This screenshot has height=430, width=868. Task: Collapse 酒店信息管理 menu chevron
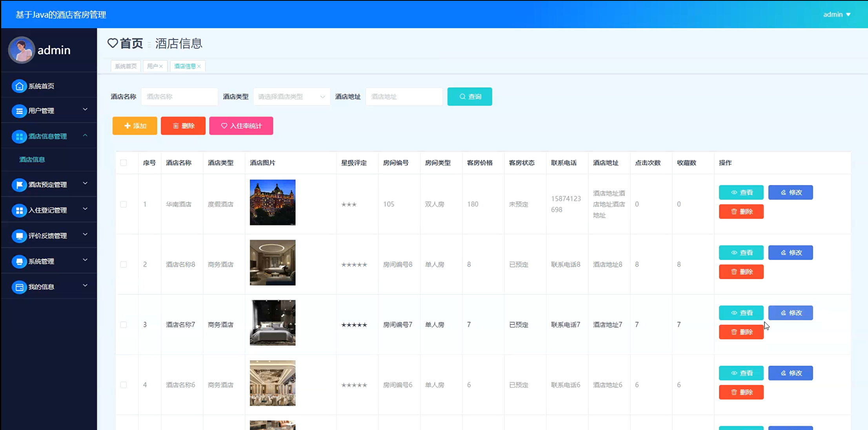click(85, 135)
